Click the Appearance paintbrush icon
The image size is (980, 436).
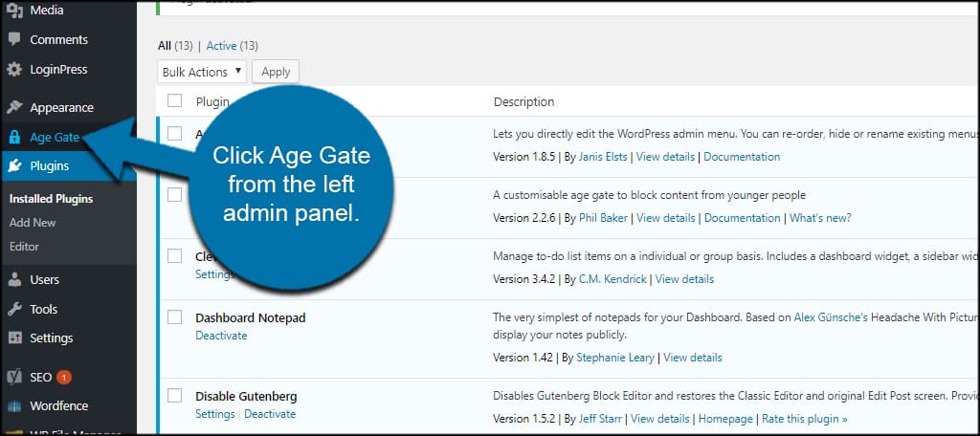[x=14, y=107]
